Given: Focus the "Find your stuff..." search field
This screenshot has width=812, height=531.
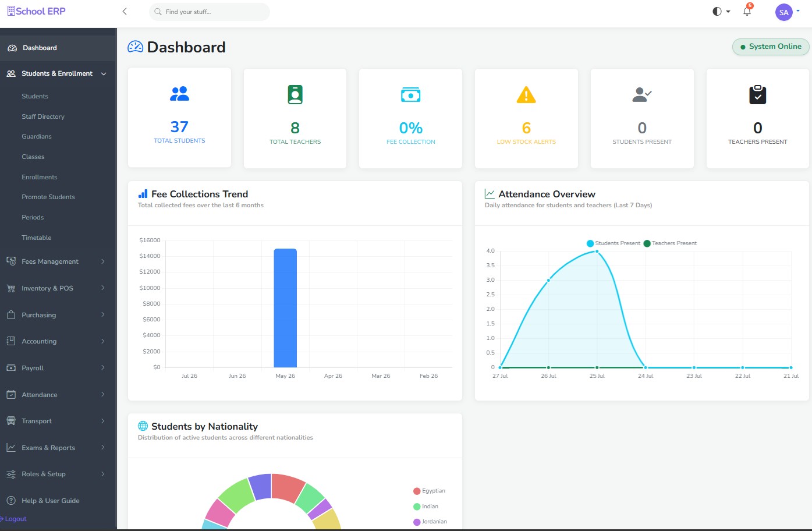Looking at the screenshot, I should point(210,12).
